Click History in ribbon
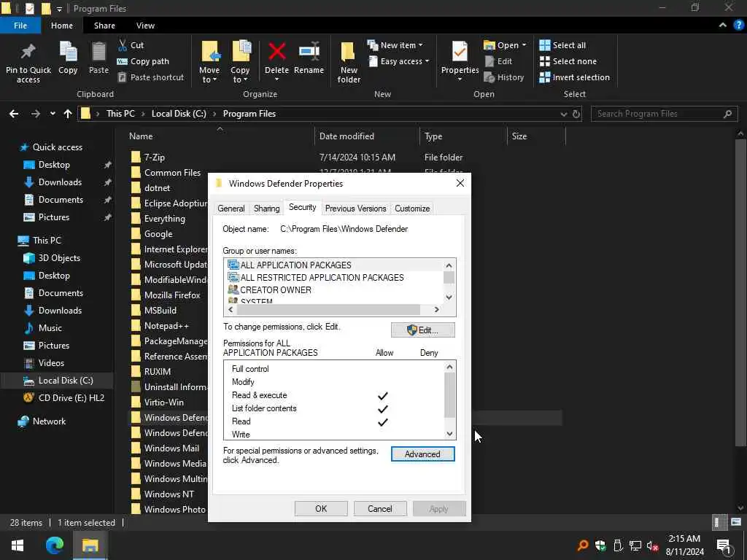This screenshot has height=560, width=747. pos(503,77)
